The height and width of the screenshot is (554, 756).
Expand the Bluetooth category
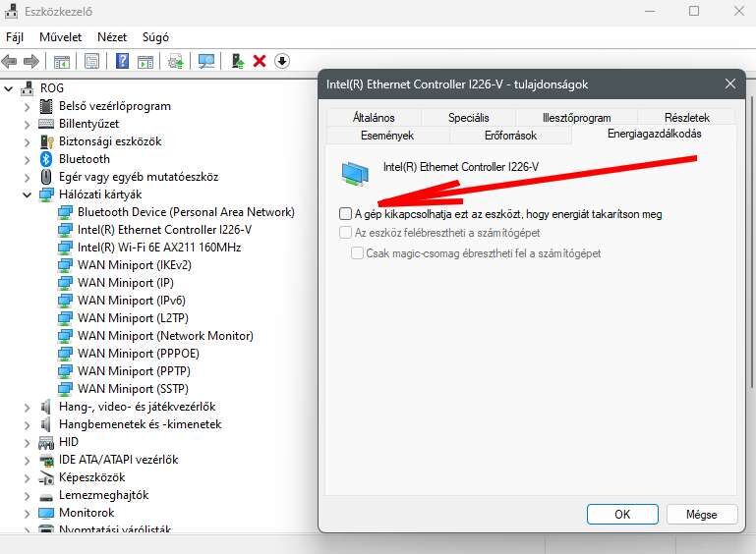(x=27, y=159)
